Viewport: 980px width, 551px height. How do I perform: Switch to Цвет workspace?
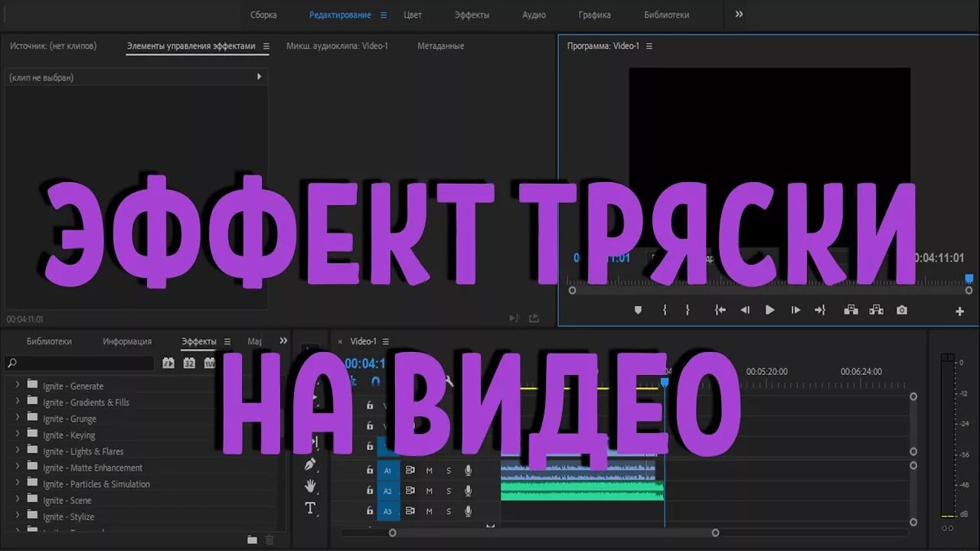pyautogui.click(x=413, y=15)
